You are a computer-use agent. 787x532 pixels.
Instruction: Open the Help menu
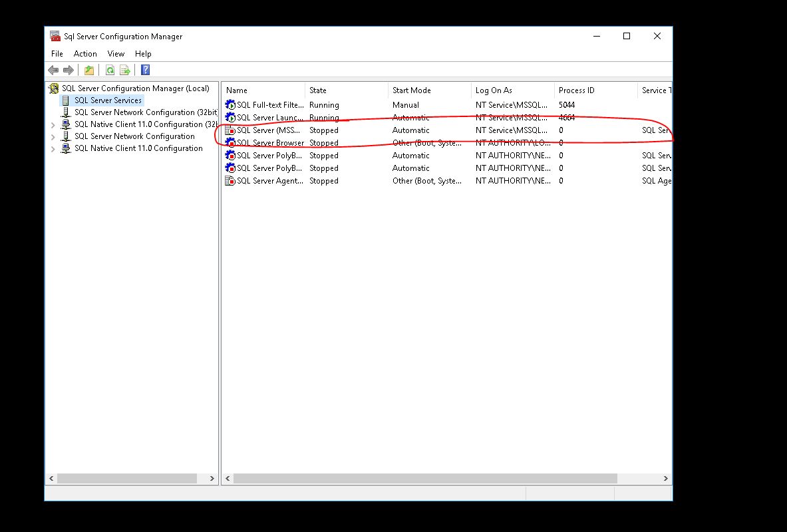(x=143, y=54)
